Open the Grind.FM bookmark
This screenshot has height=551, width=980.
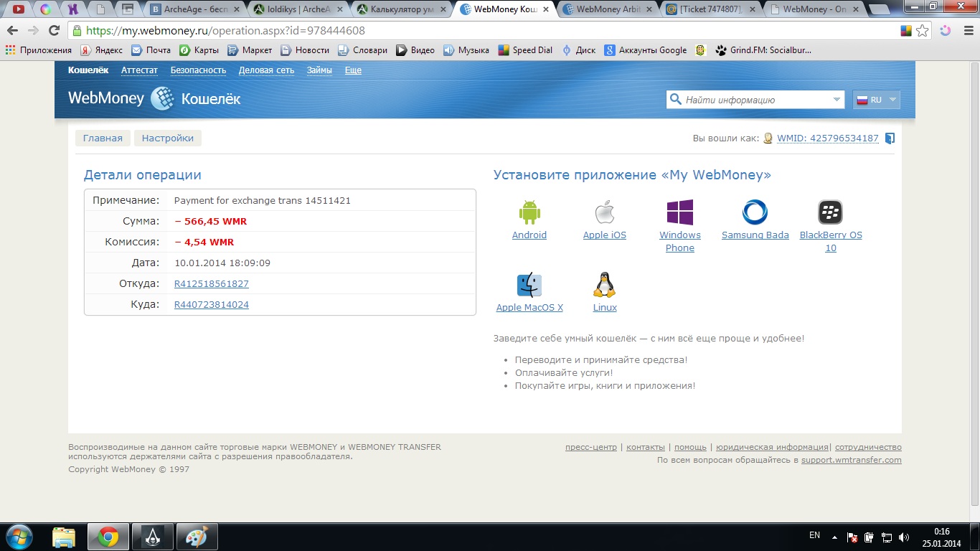point(763,50)
